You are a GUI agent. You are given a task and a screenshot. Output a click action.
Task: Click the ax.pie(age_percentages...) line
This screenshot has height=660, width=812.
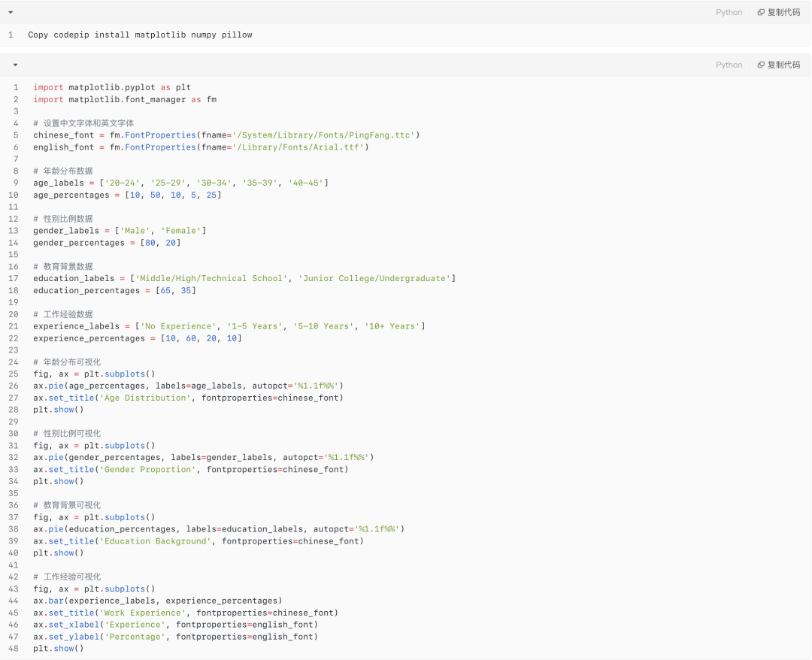(x=188, y=386)
